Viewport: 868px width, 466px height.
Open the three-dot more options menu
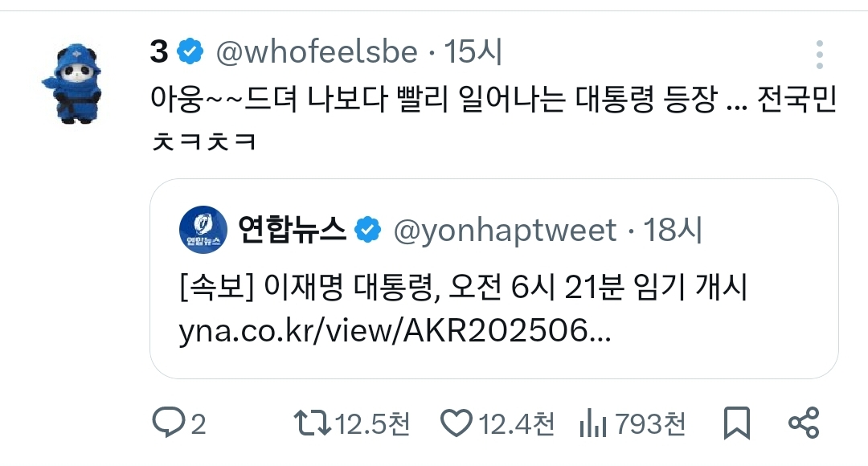(819, 55)
